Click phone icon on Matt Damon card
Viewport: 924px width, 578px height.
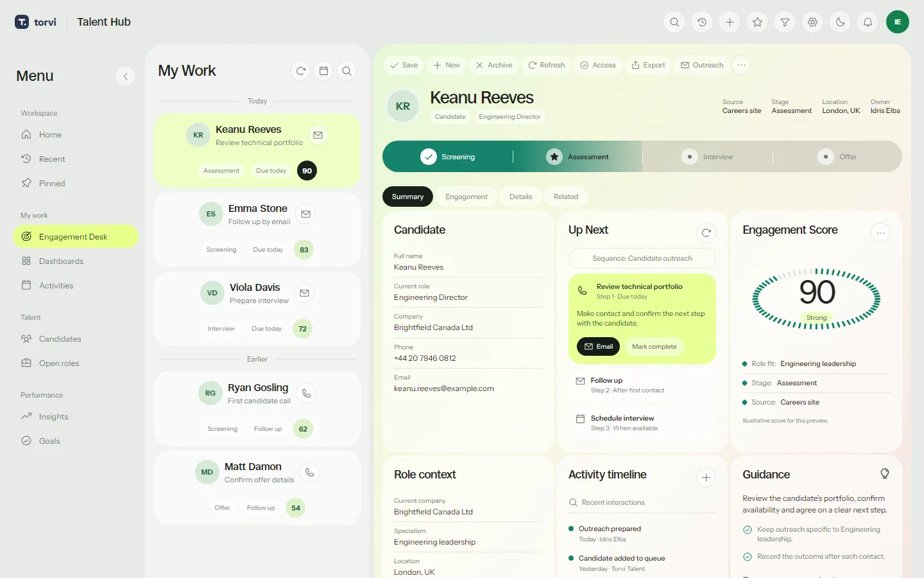click(x=309, y=472)
